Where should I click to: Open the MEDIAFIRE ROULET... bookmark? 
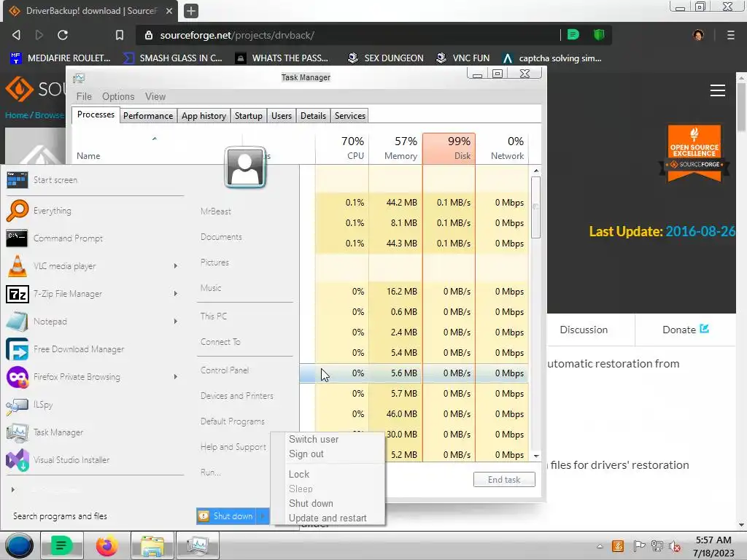[x=61, y=58]
